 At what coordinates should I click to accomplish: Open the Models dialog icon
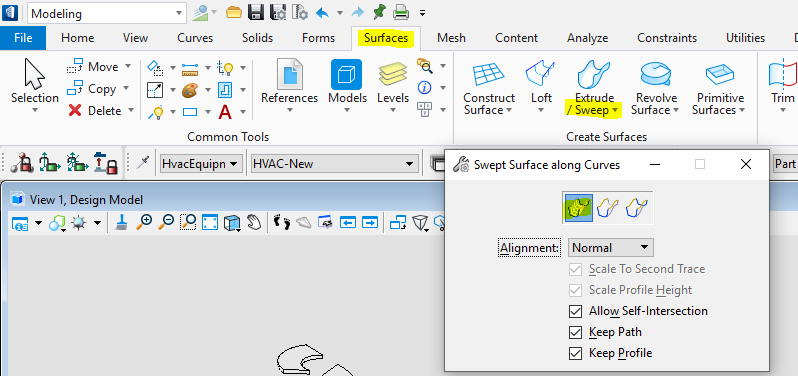coord(347,75)
